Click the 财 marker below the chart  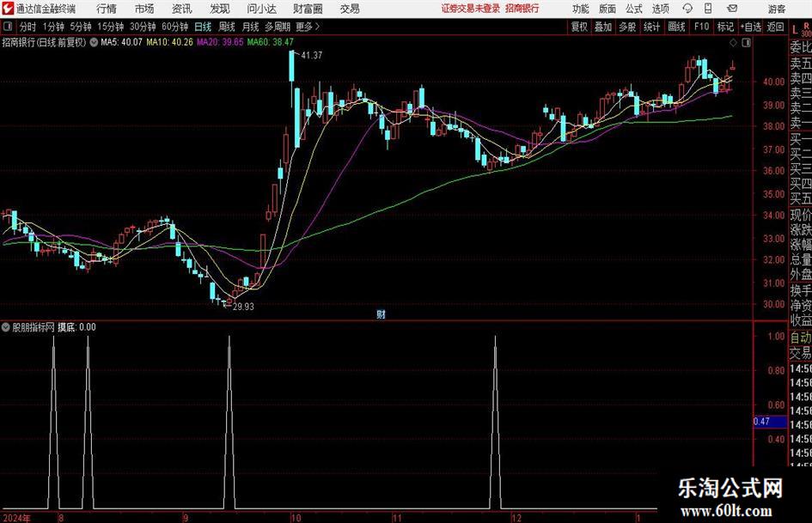(382, 314)
